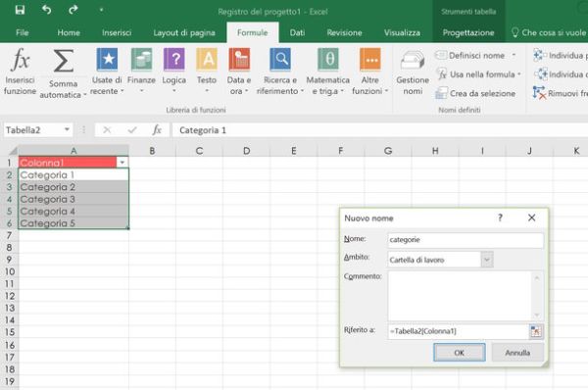Open Testo function library
Image resolution: width=588 pixels, height=390 pixels.
point(207,72)
